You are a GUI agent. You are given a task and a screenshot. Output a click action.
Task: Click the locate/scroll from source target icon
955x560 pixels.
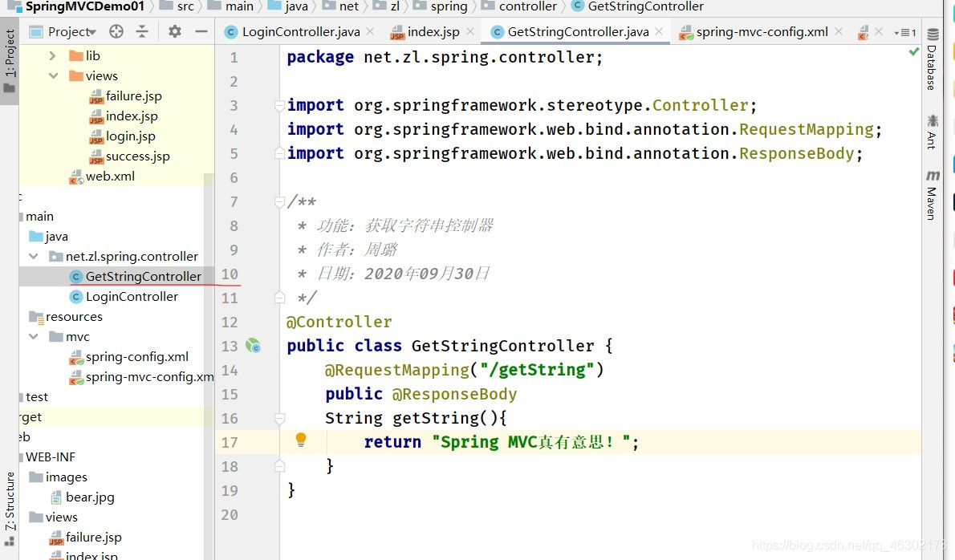click(116, 31)
